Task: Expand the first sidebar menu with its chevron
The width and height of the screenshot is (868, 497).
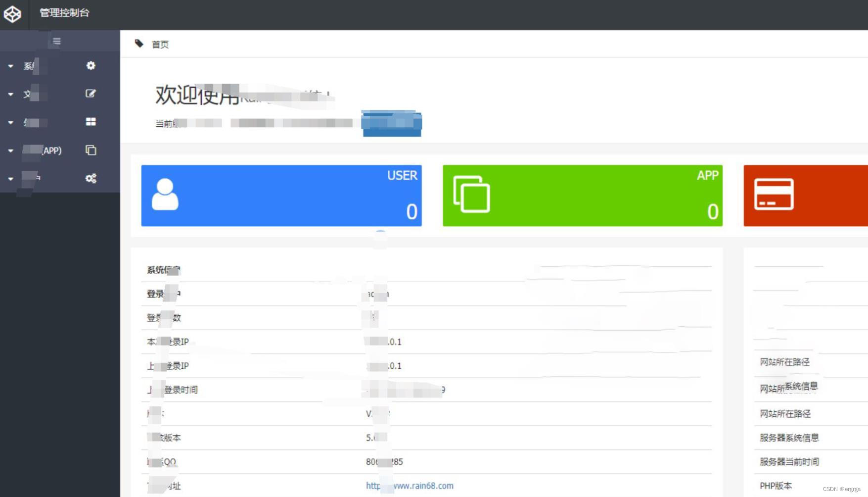Action: pos(10,65)
